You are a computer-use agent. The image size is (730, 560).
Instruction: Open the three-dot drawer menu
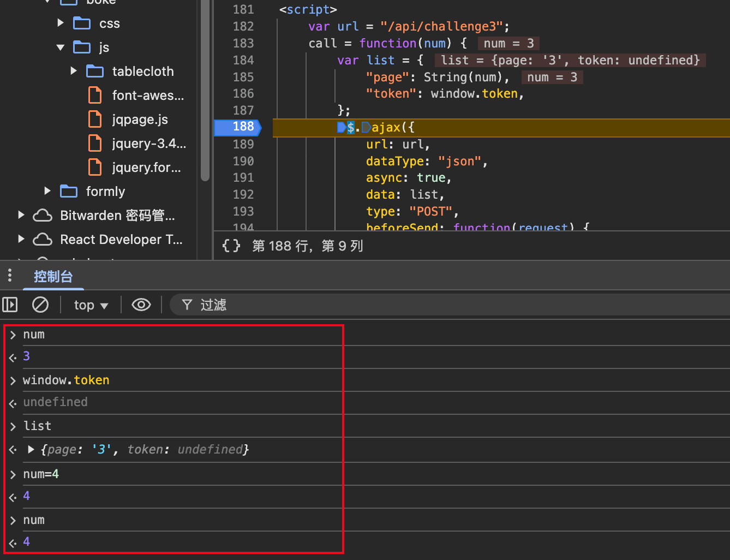10,276
